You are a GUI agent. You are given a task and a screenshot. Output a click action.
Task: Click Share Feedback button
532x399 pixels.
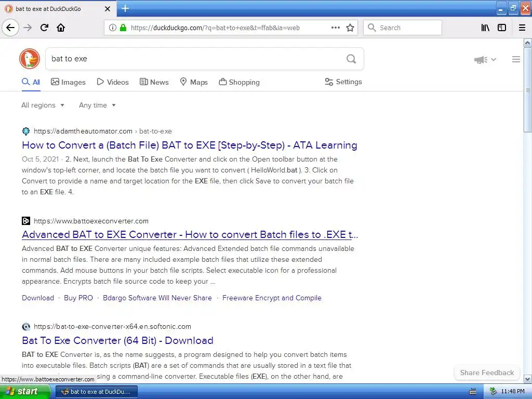coord(487,373)
